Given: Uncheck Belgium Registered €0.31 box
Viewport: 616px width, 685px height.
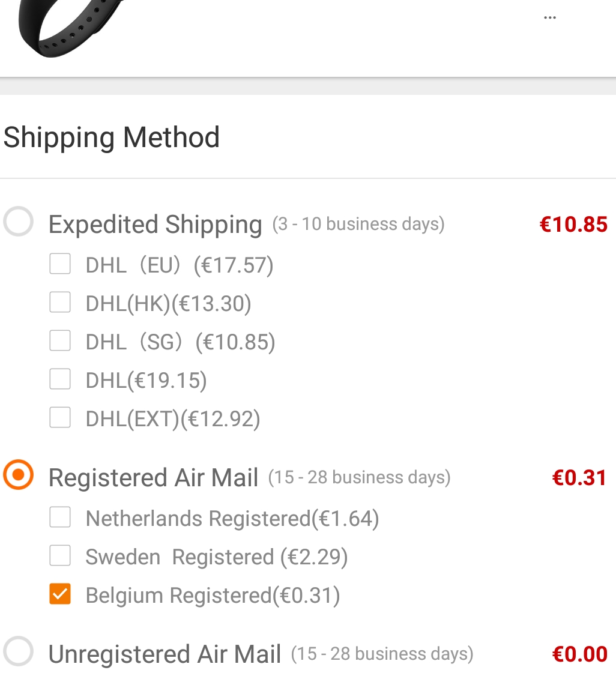Looking at the screenshot, I should pyautogui.click(x=60, y=594).
